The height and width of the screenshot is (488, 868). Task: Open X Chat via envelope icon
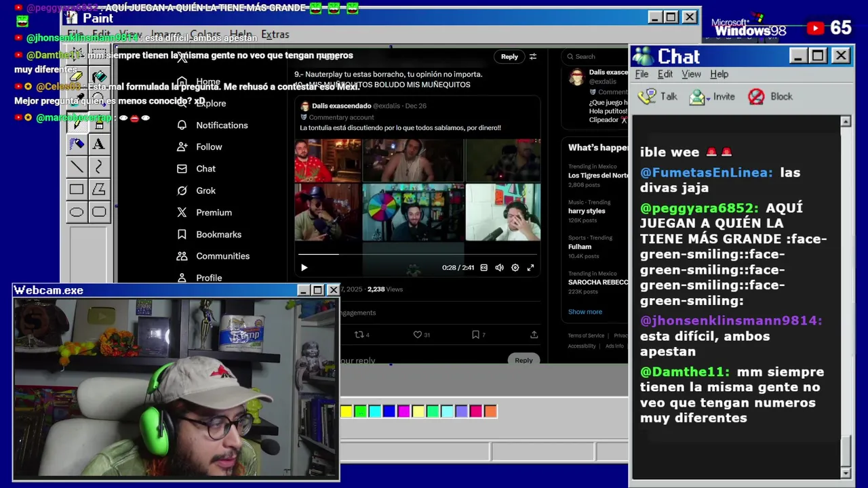click(x=182, y=169)
